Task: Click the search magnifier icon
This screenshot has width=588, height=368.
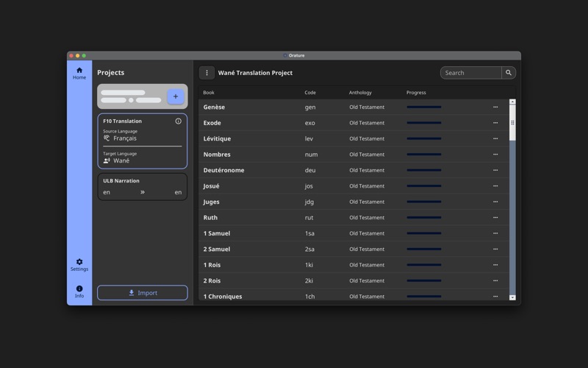Action: (x=509, y=73)
